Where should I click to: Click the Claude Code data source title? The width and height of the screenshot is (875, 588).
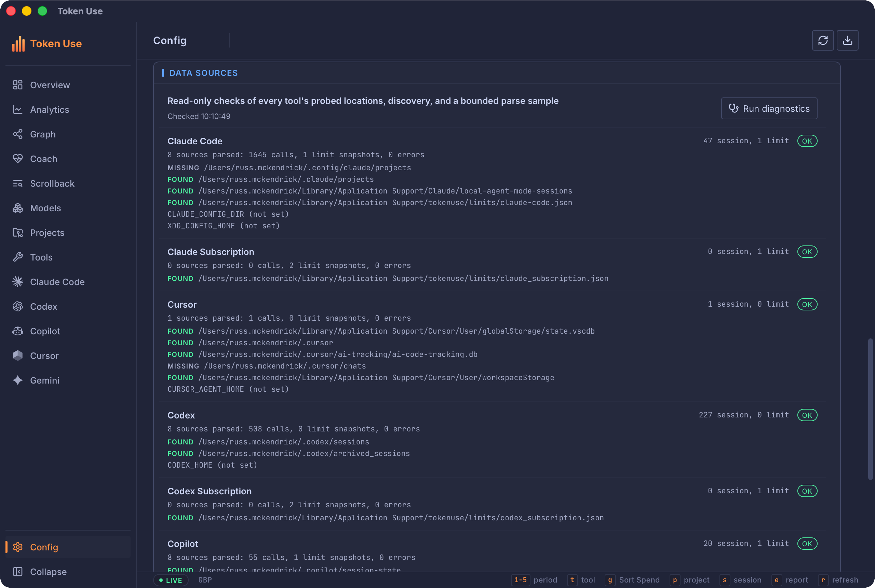194,141
